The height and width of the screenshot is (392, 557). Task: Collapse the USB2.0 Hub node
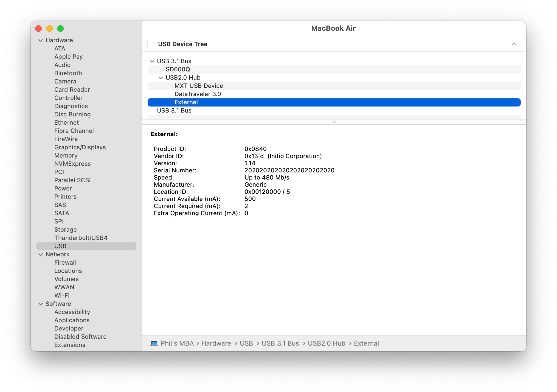point(161,78)
